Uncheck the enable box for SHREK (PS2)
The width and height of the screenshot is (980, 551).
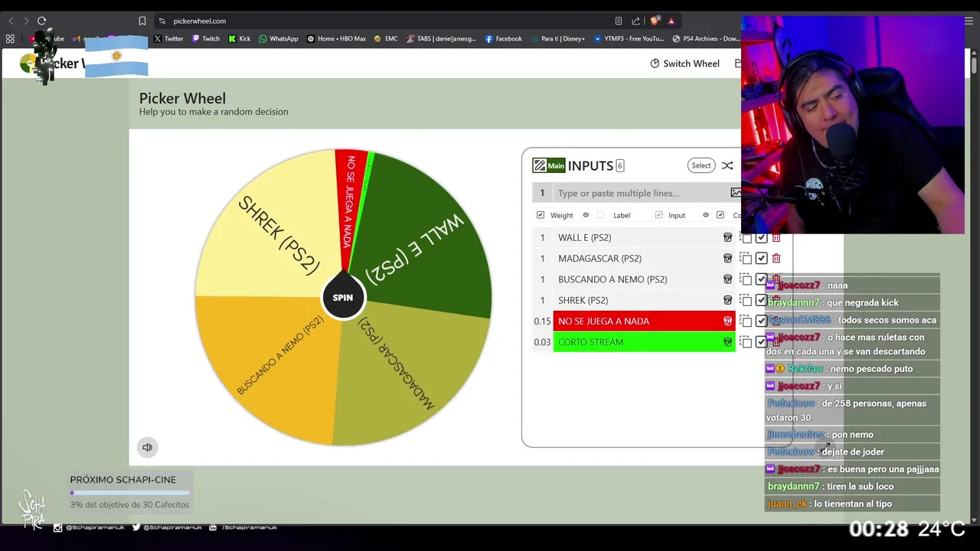point(761,300)
